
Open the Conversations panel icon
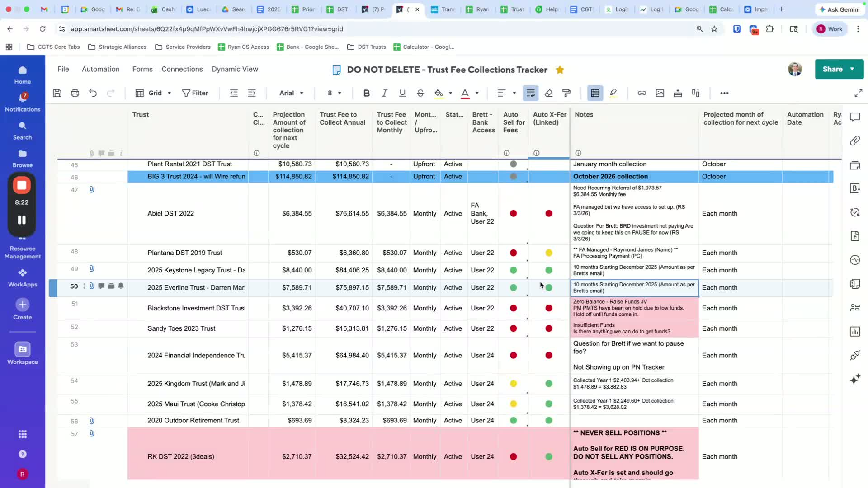854,117
